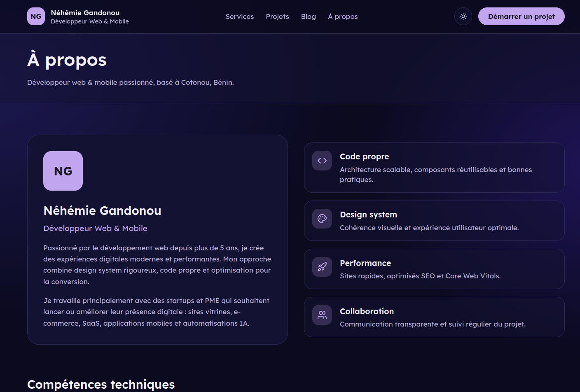The width and height of the screenshot is (580, 392).
Task: Click the Performance card heading
Action: click(x=365, y=263)
